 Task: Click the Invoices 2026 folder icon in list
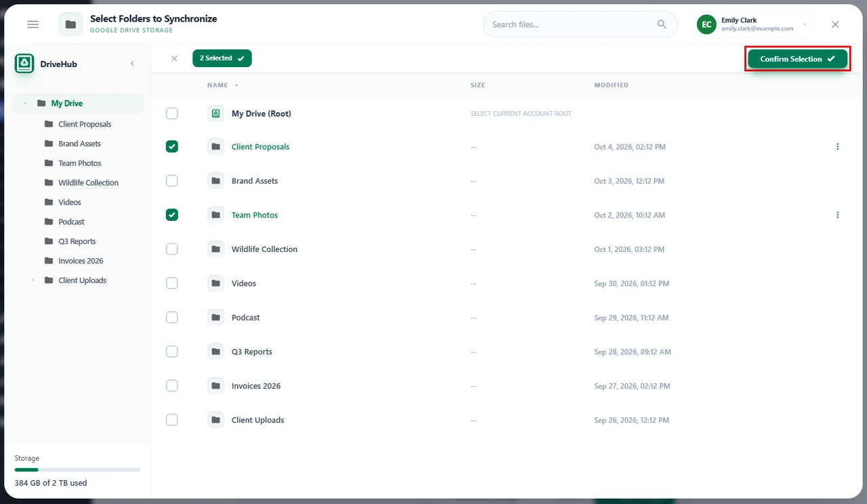click(x=215, y=386)
